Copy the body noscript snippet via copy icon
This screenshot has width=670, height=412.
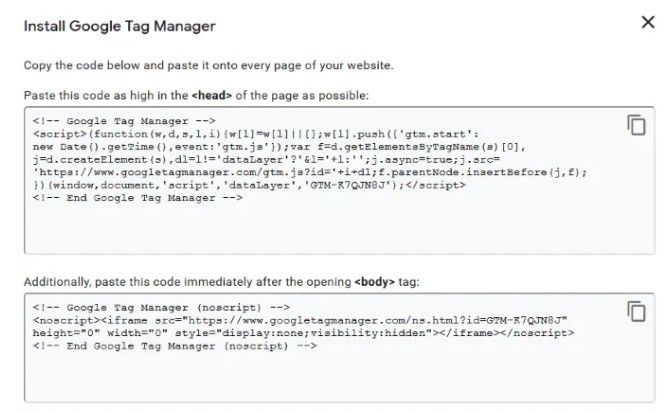[x=635, y=311]
